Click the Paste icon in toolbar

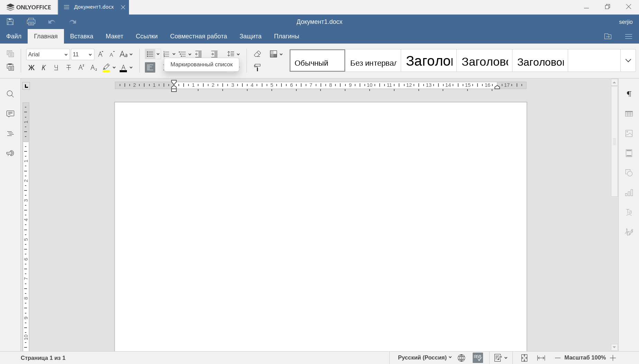tap(10, 67)
